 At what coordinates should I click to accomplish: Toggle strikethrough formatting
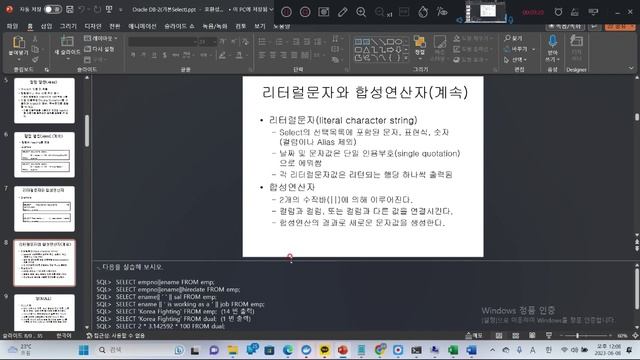tap(176, 55)
